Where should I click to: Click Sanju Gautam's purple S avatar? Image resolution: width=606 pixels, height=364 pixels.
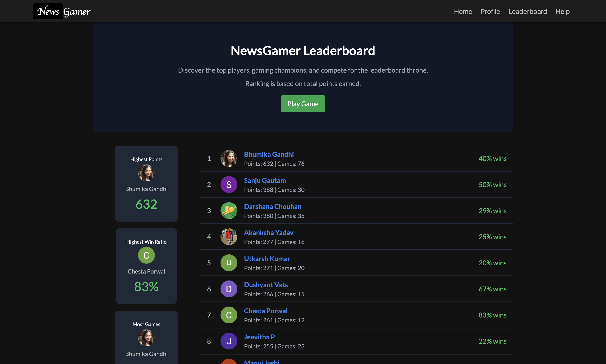pos(229,185)
